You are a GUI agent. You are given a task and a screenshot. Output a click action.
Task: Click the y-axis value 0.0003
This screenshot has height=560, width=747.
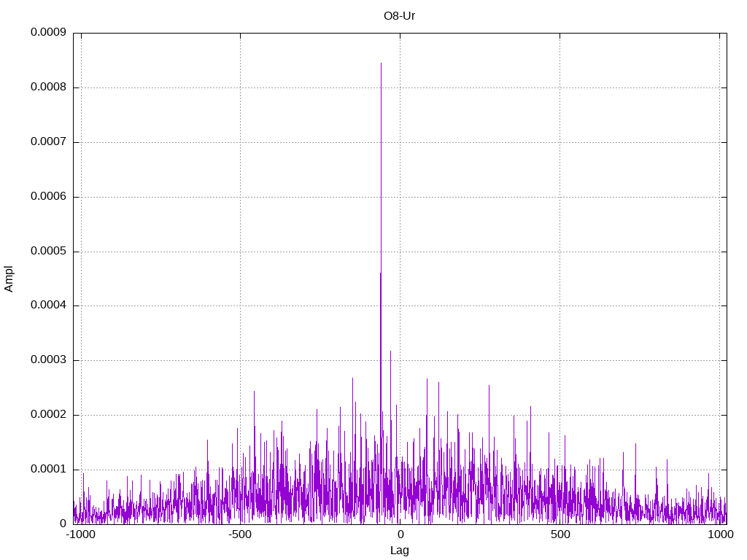(49, 359)
